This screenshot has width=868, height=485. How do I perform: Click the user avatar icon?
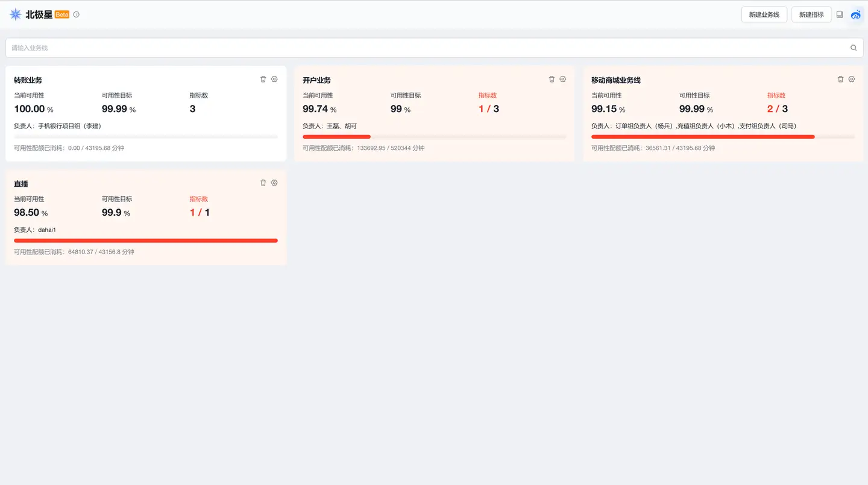(x=856, y=14)
